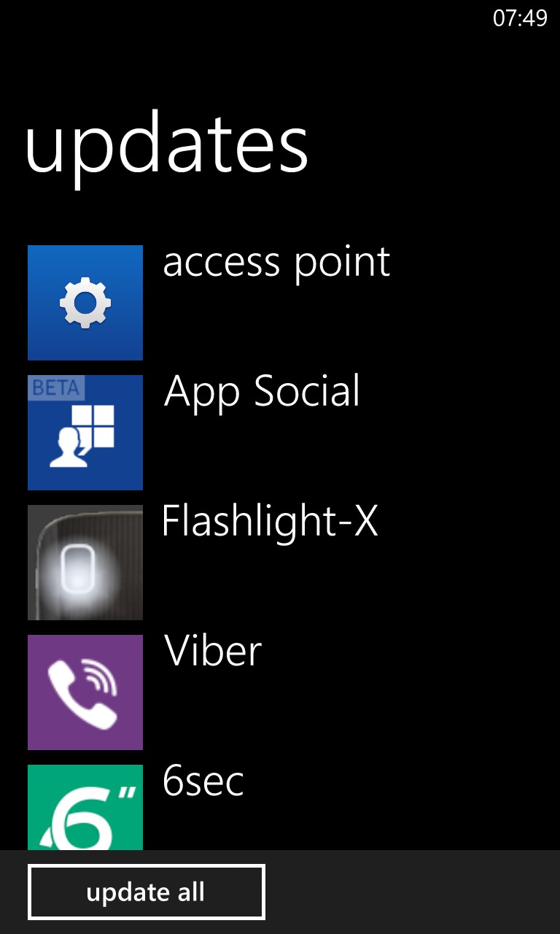
Task: Tap the Flashlight-X app thumbnail
Action: [85, 563]
